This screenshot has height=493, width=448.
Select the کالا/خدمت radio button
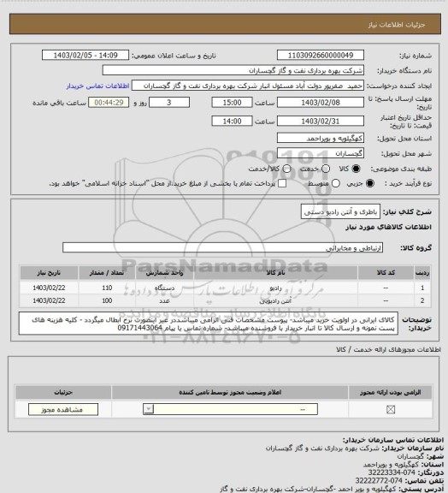(286, 169)
